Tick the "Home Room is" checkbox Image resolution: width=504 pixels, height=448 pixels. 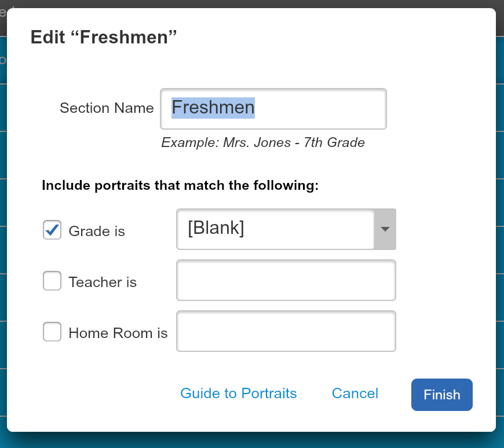click(x=52, y=332)
